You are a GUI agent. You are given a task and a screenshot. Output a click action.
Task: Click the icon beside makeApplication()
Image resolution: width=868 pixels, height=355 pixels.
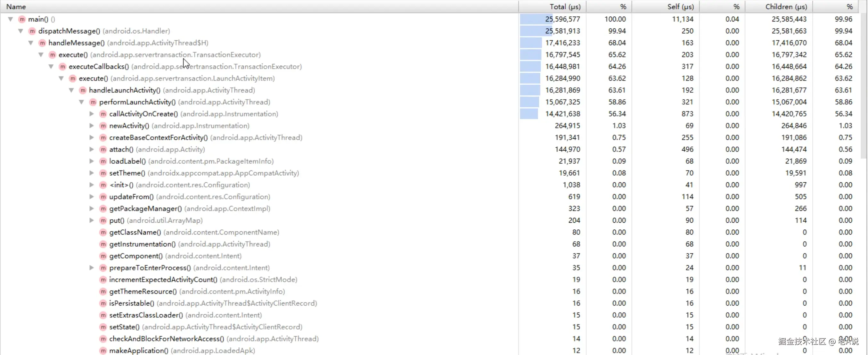[103, 351]
